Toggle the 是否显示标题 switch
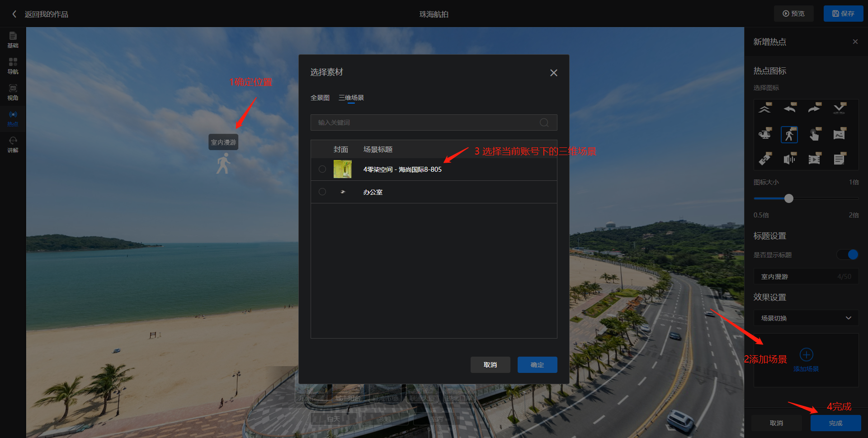 [847, 254]
